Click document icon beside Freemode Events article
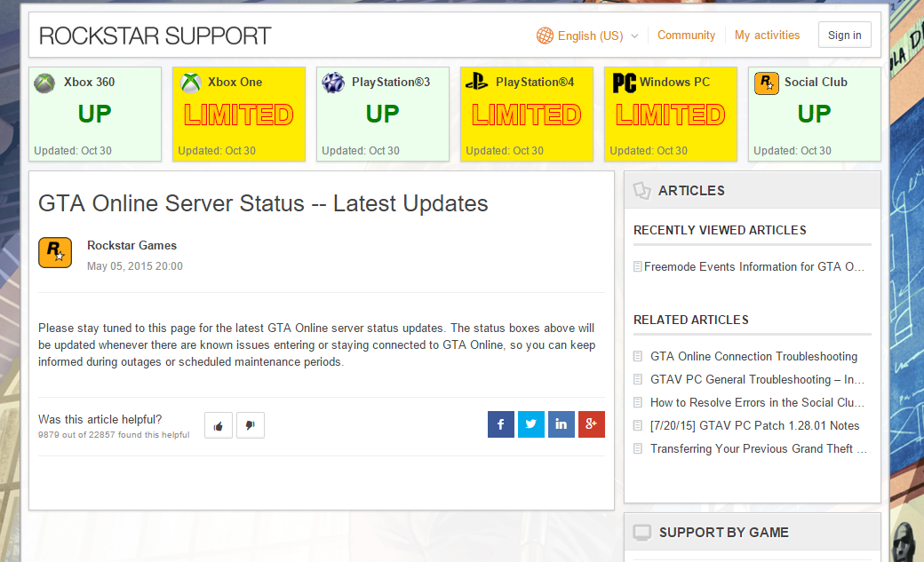This screenshot has height=562, width=924. pos(638,267)
